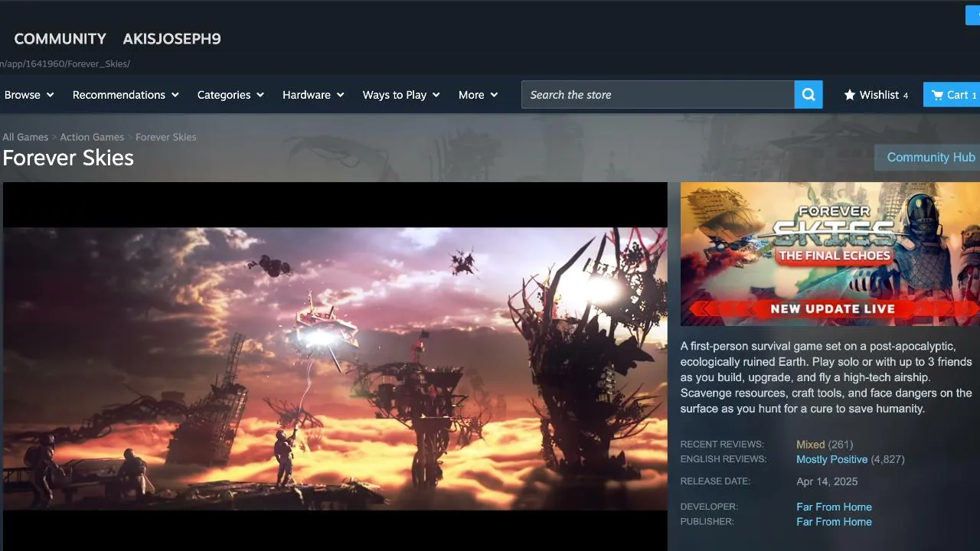Click the release date Apr 14, 2025
980x551 pixels.
827,481
